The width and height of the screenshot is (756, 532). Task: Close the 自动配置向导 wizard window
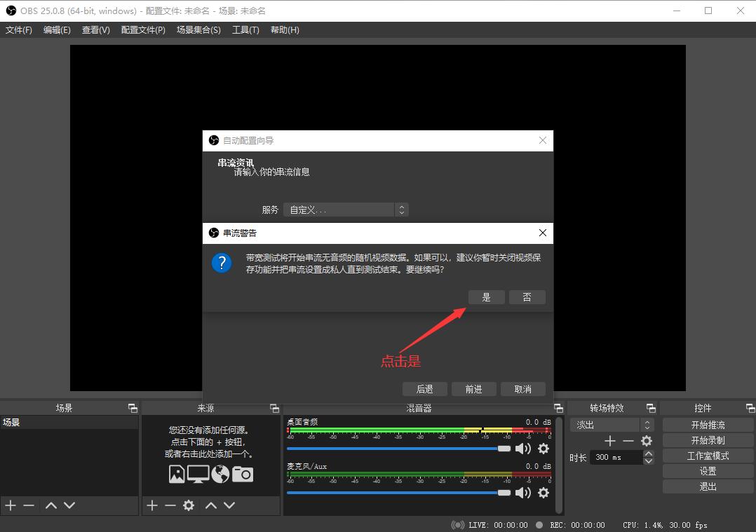542,140
